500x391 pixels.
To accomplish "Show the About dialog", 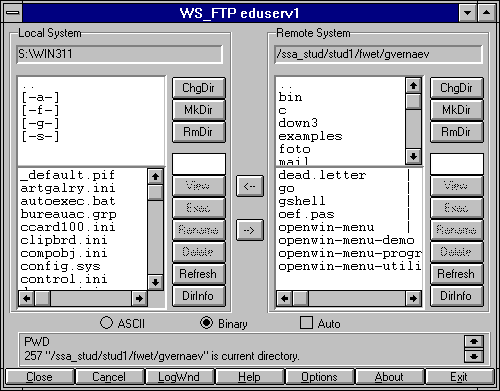I will tap(390, 377).
